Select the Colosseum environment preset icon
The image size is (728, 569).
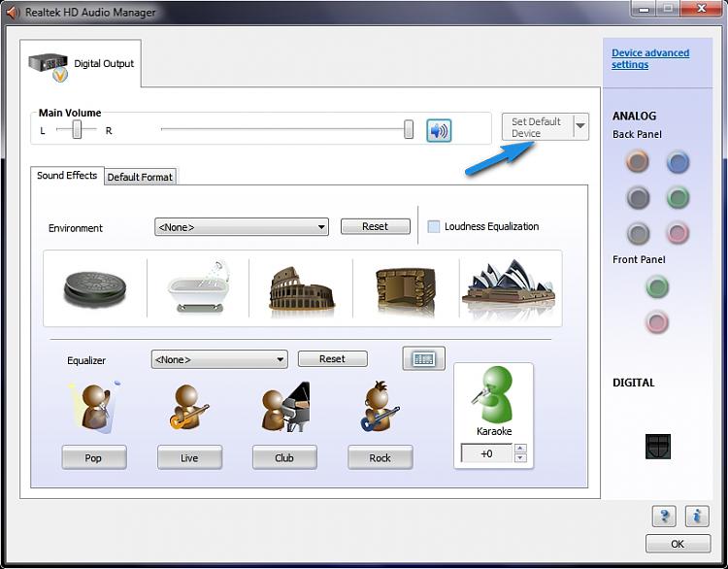coord(301,288)
